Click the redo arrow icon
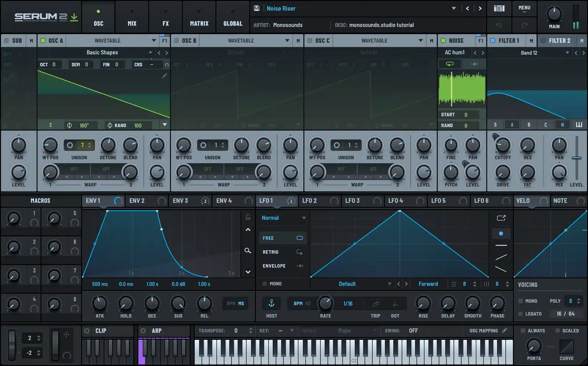The width and height of the screenshot is (588, 366). (524, 25)
